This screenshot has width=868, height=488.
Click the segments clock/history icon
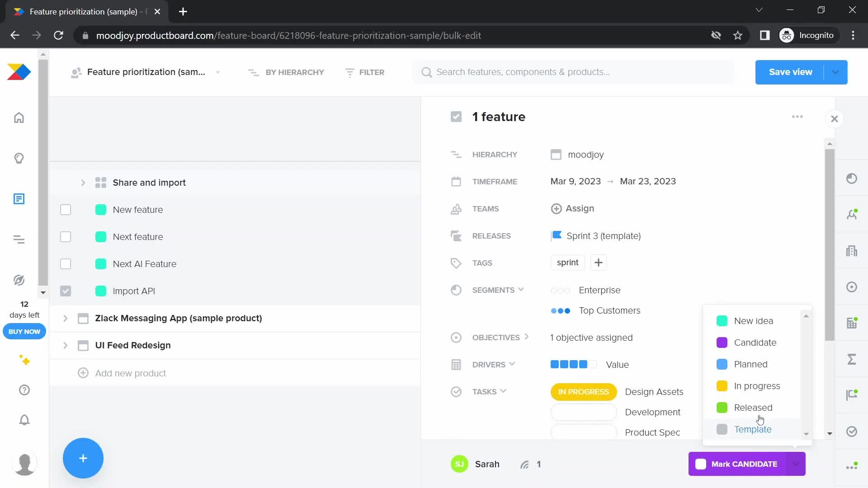point(456,290)
